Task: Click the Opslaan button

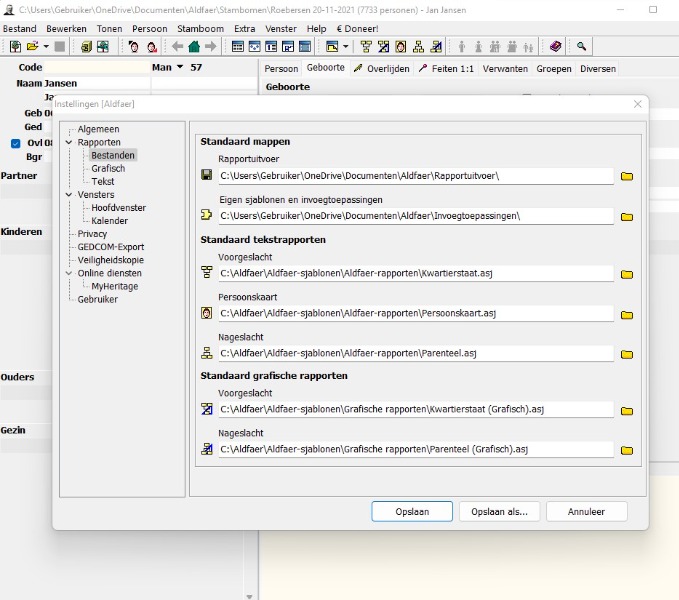Action: tap(412, 511)
